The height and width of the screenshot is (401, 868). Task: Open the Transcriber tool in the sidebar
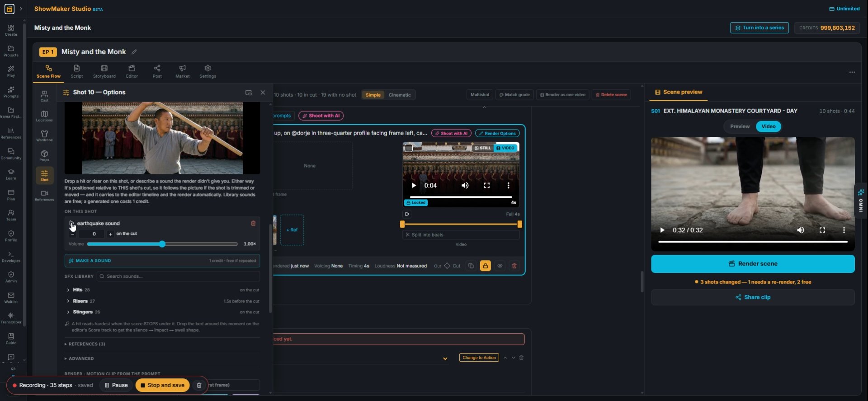[11, 318]
